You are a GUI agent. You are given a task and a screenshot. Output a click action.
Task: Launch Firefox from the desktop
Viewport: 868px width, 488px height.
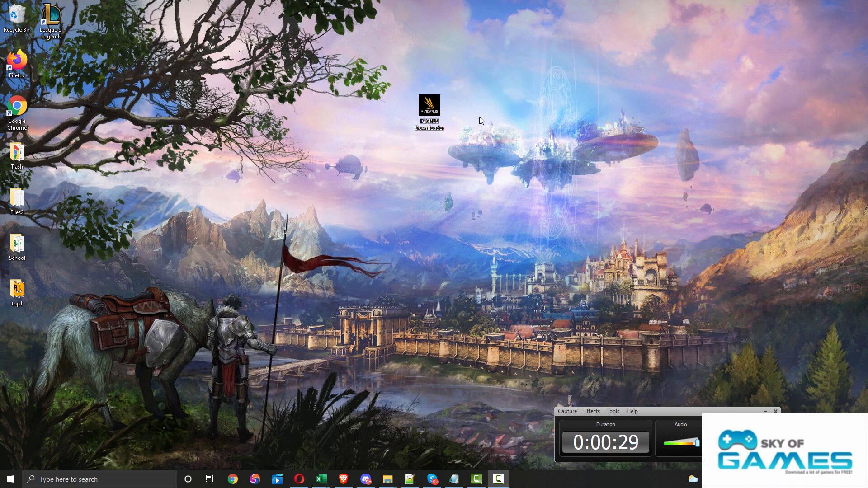tap(17, 61)
